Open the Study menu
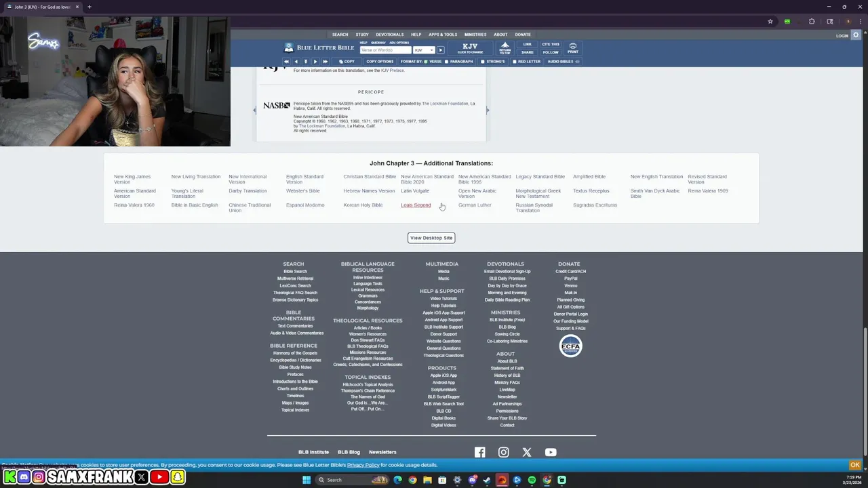This screenshot has width=868, height=488. [x=362, y=35]
